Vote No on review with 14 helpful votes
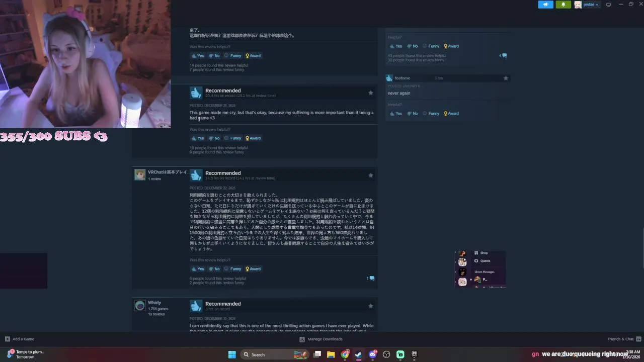Screen dimensions: 644x362 214,56
